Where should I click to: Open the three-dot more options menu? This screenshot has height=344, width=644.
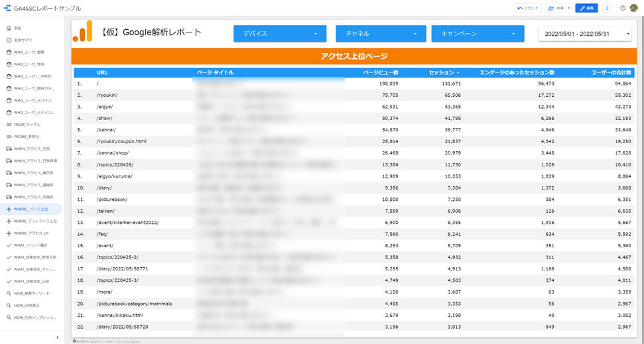pos(607,8)
